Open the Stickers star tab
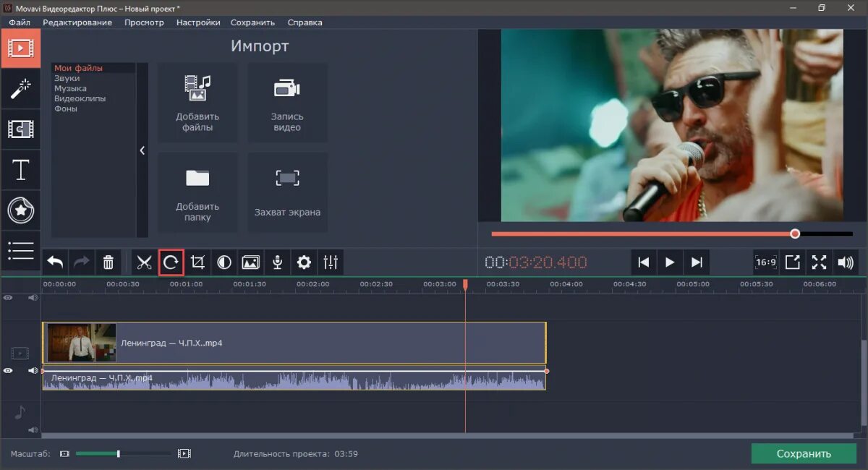868x470 pixels. pyautogui.click(x=20, y=210)
